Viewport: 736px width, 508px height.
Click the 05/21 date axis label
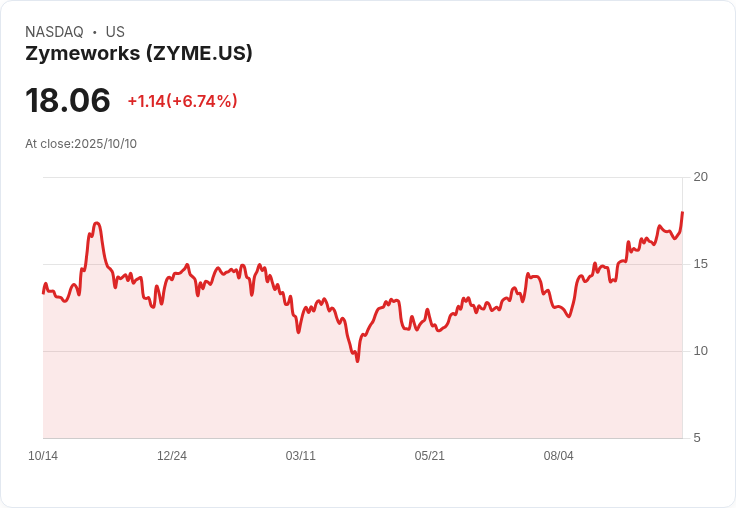[x=429, y=455]
